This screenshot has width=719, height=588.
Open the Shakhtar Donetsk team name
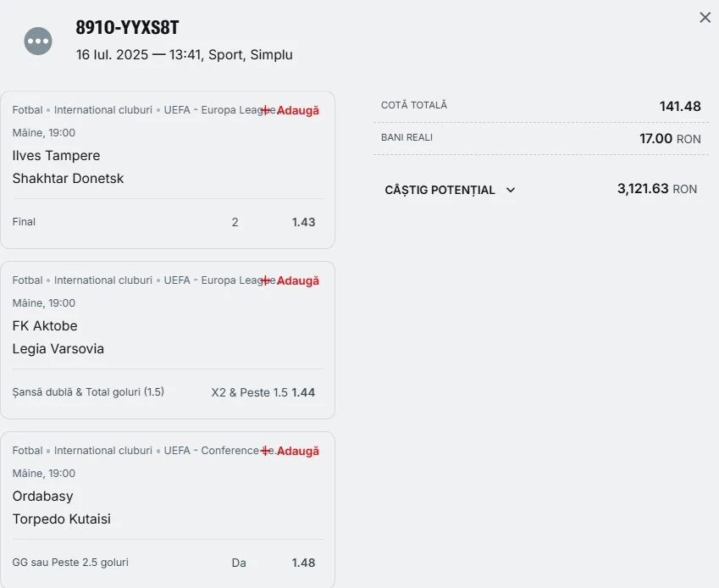click(x=68, y=179)
